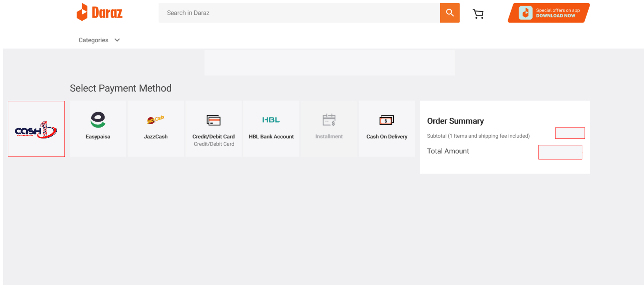Click the Installment payment option
Image resolution: width=644 pixels, height=285 pixels.
point(329,129)
